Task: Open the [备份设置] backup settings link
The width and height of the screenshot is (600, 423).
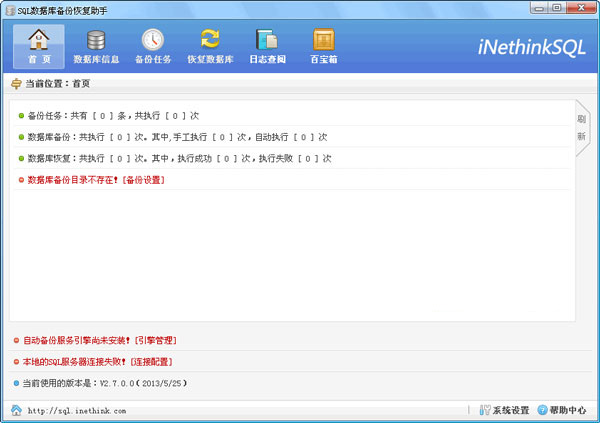Action: tap(143, 180)
